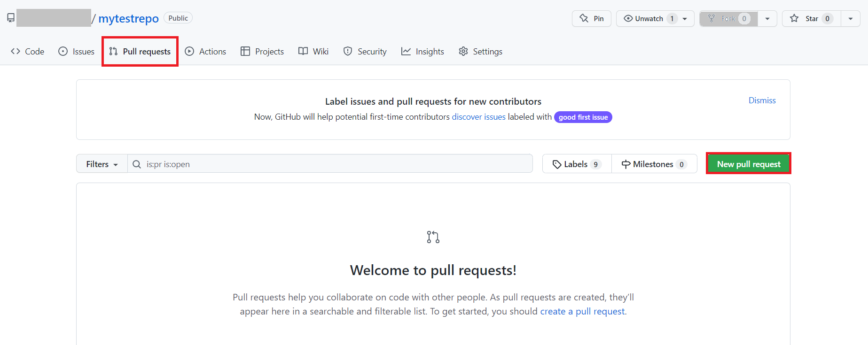Click the magnifier icon in the search bar
The image size is (868, 345).
click(137, 164)
